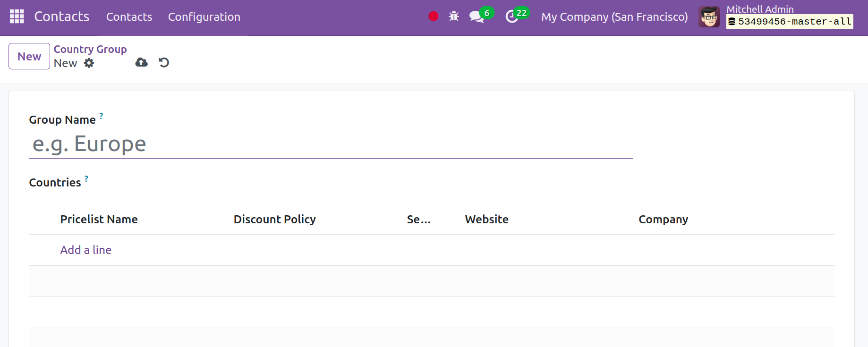Go back to Country Group breadcrumb
The image size is (868, 347).
click(90, 49)
